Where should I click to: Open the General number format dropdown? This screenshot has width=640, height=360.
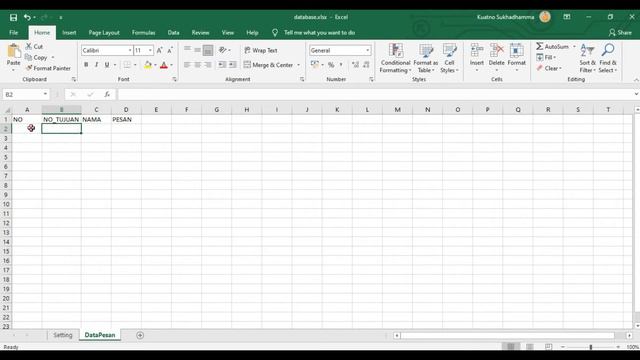367,50
